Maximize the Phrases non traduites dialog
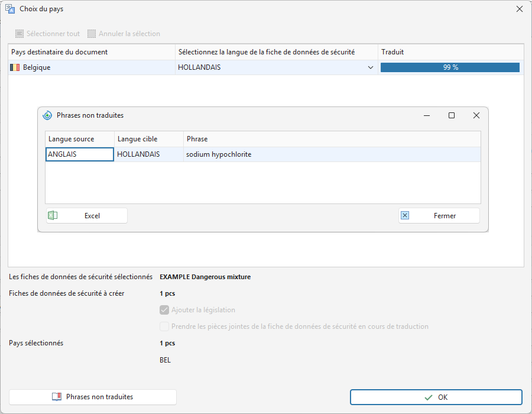The image size is (532, 414). [x=452, y=115]
